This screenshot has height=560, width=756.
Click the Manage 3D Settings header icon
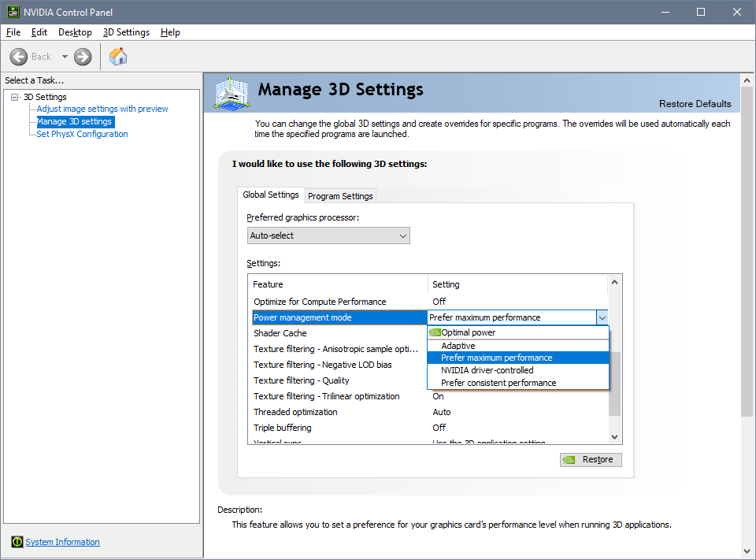(x=231, y=93)
